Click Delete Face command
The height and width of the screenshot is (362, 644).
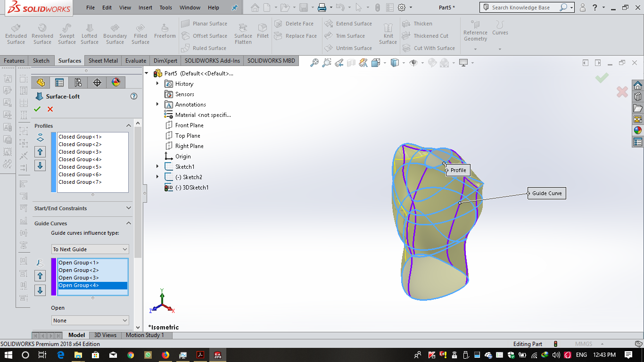tap(294, 24)
